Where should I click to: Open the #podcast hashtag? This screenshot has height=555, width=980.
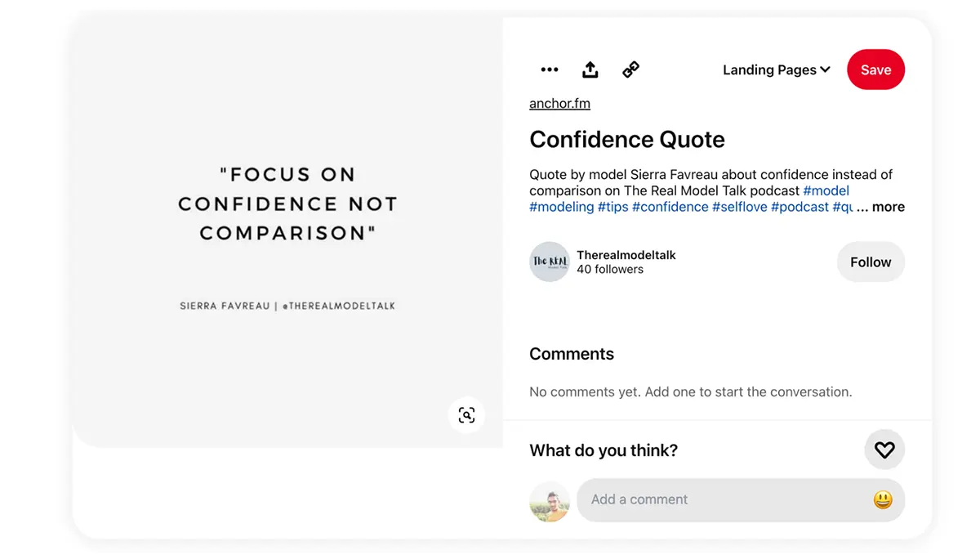coord(800,207)
